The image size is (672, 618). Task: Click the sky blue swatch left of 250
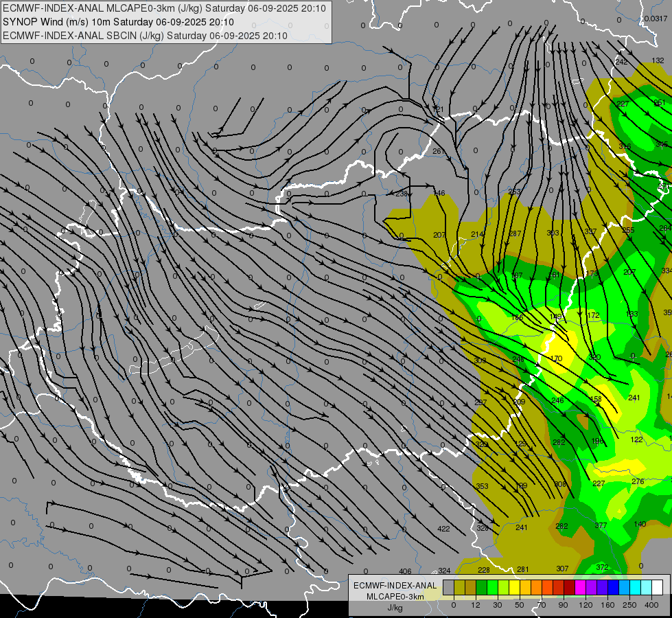coord(625,587)
